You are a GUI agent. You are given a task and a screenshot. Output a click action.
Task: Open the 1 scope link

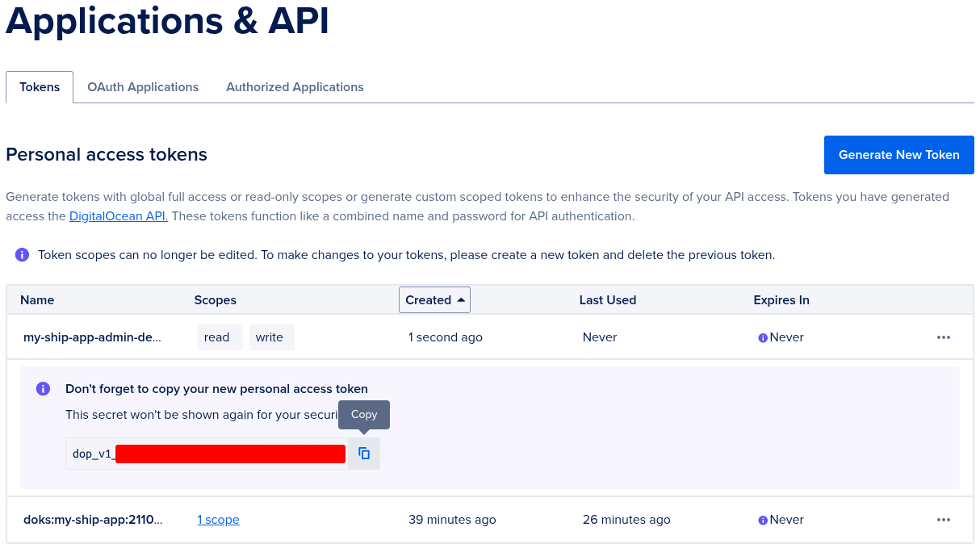(x=218, y=520)
